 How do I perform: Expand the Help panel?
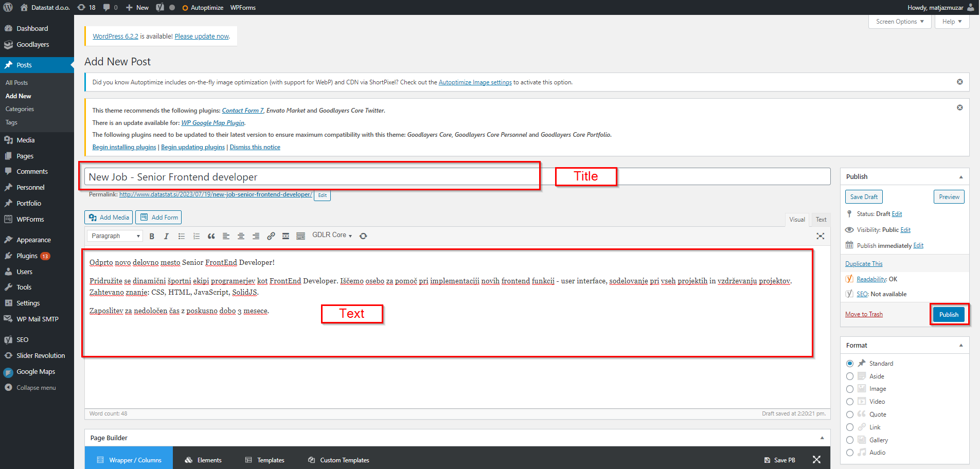[952, 22]
